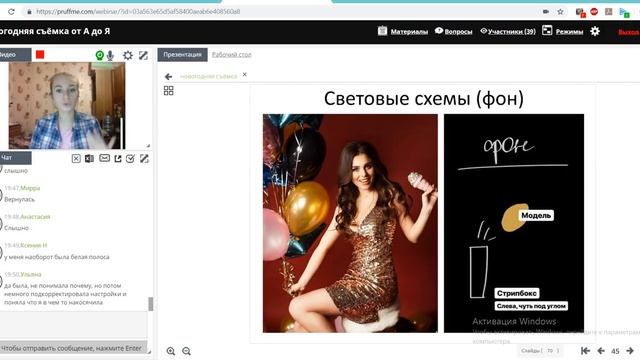This screenshot has height=360, width=640.
Task: Click chat author name Ксения Н
Action: click(34, 245)
